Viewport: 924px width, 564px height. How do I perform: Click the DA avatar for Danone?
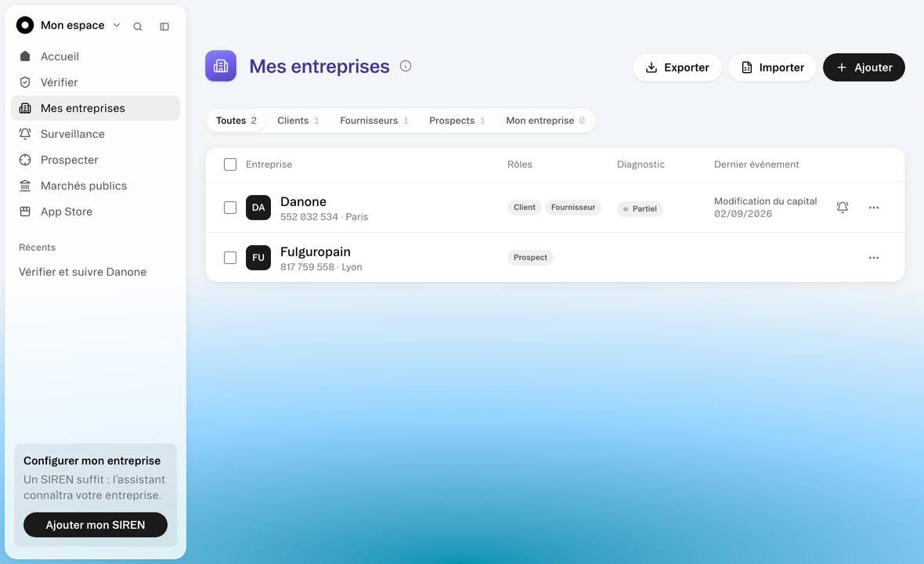[x=258, y=208]
